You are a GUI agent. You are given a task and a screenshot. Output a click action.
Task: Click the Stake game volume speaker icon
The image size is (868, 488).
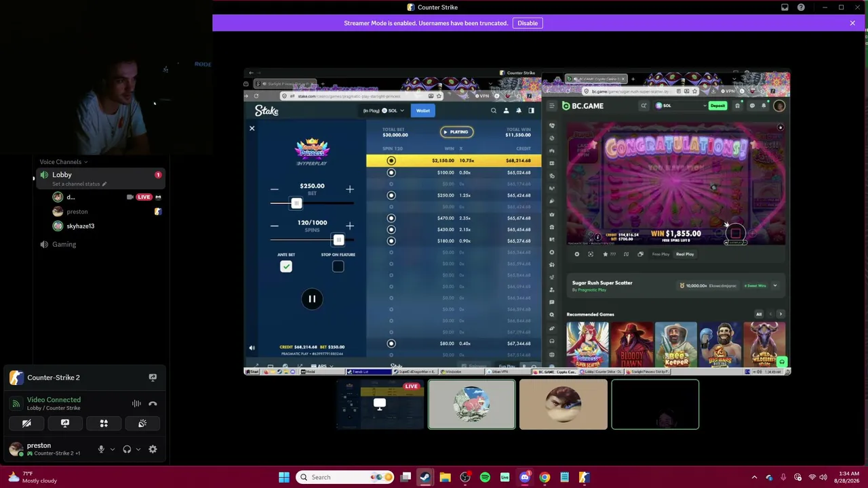point(252,348)
